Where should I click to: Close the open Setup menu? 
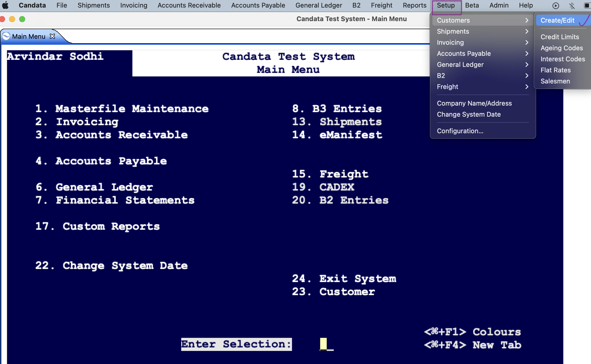point(446,5)
